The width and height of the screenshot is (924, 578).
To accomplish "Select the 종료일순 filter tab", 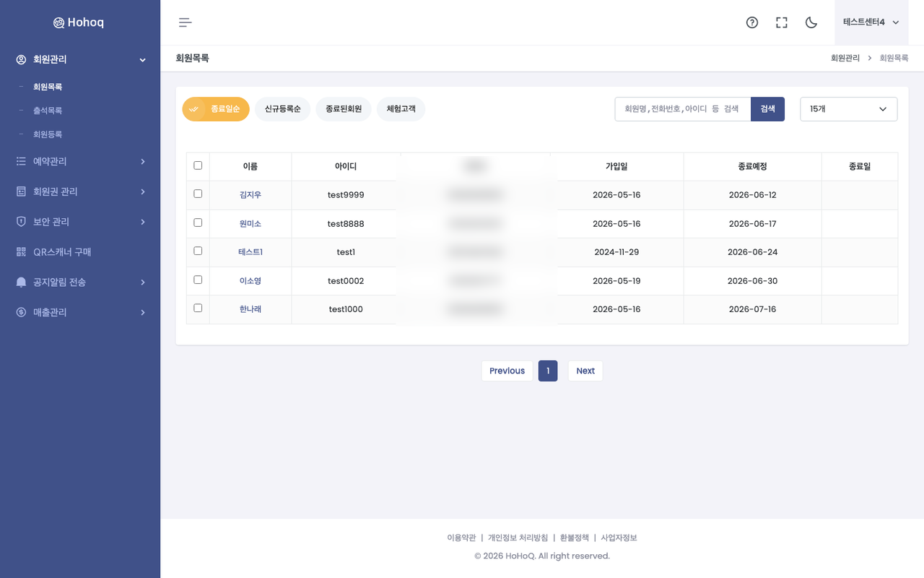I will [216, 109].
